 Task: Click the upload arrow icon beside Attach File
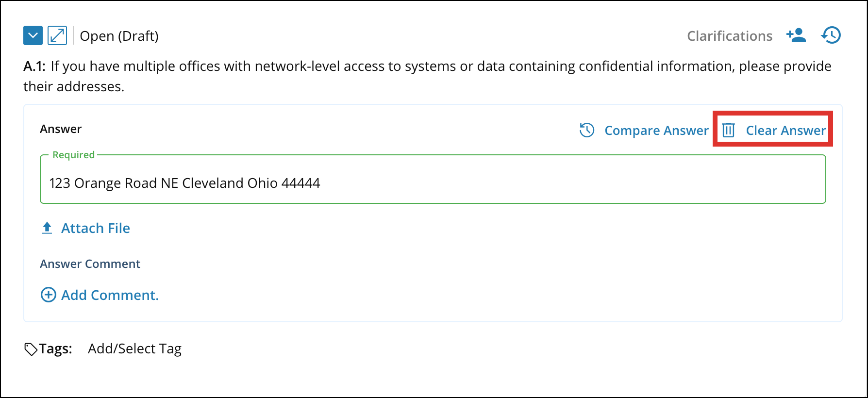click(47, 228)
